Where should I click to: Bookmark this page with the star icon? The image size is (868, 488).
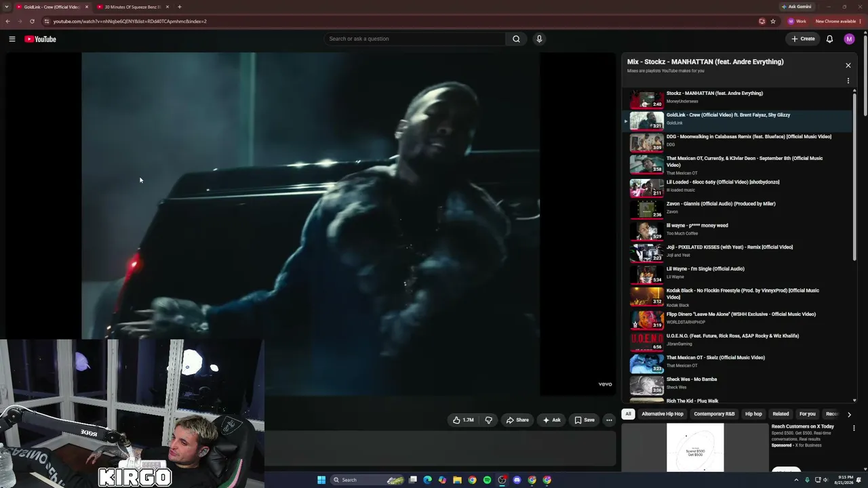(x=773, y=21)
